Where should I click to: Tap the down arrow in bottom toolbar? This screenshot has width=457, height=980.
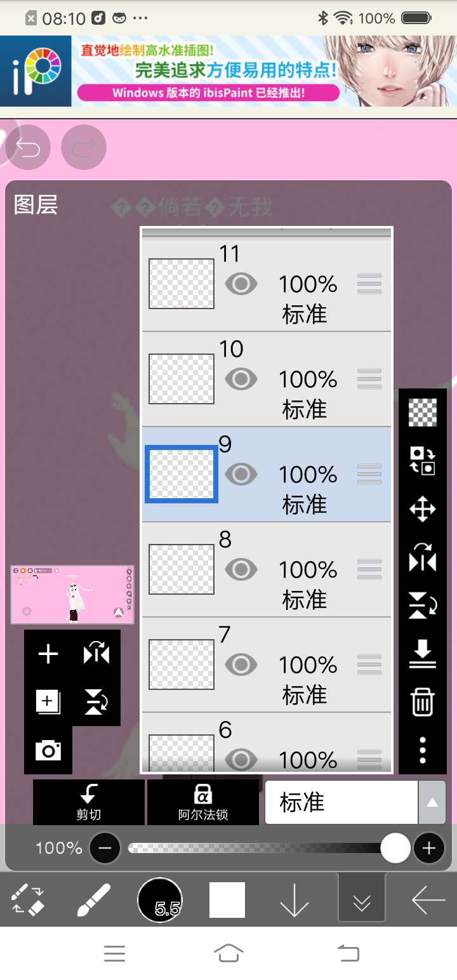(x=295, y=900)
